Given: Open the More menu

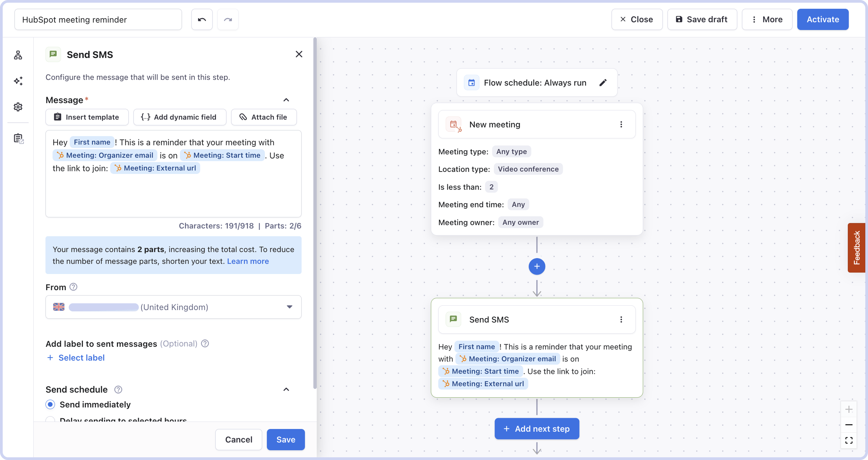Looking at the screenshot, I should (x=767, y=20).
